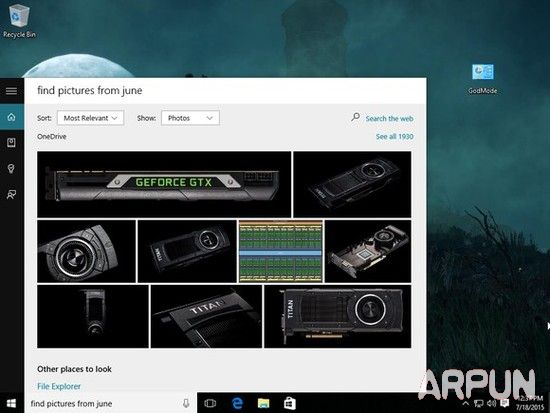Screen dimensions: 550x413
Task: Open the close-up fan photo thumbnail
Action: 86,251
